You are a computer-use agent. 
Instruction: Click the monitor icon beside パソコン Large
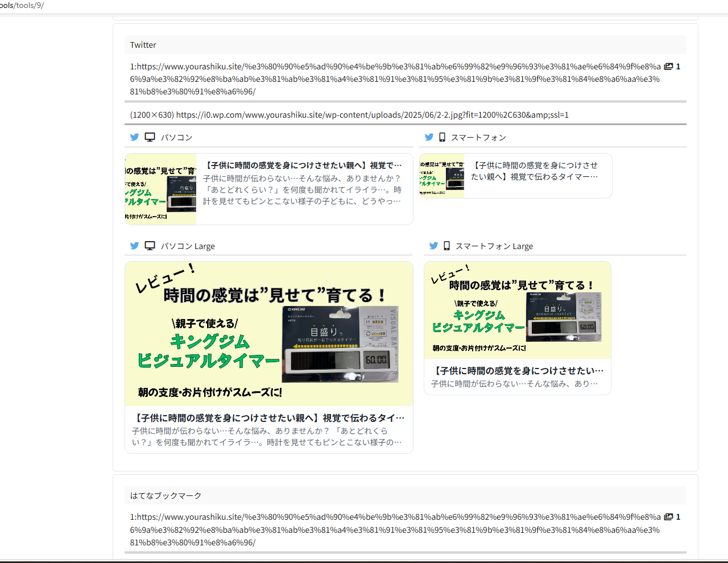pos(150,246)
